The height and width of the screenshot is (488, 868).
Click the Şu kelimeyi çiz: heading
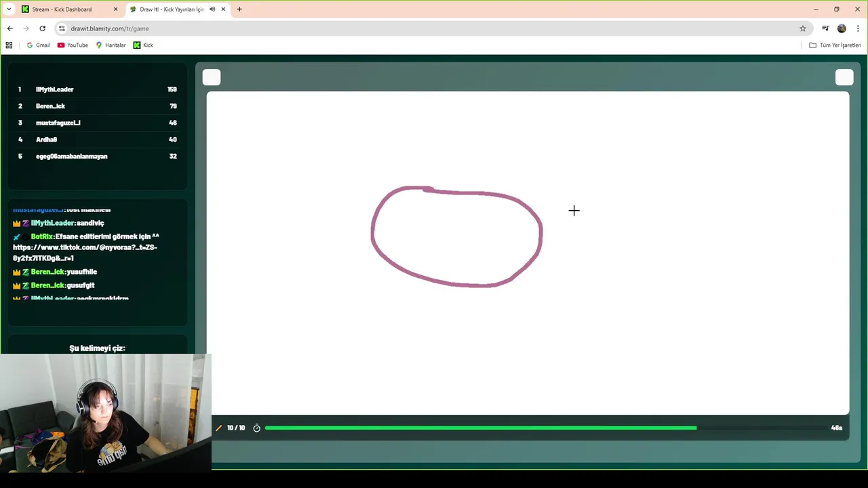[x=98, y=348]
